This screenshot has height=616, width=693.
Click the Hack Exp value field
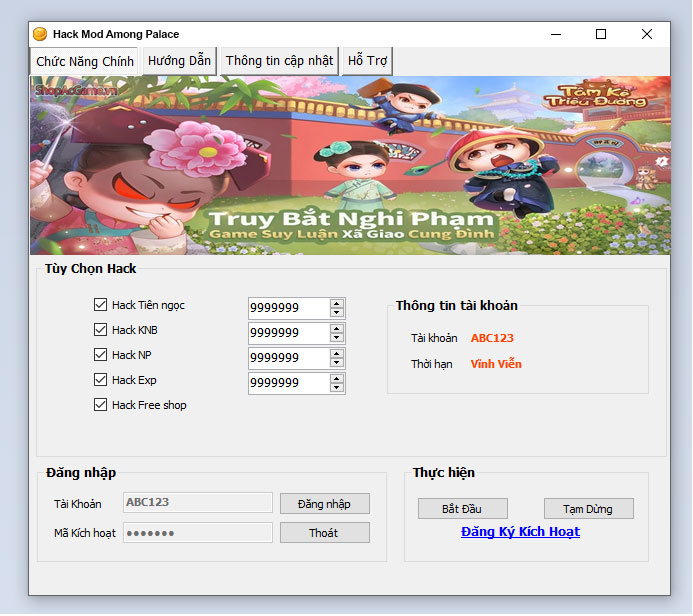coord(289,383)
